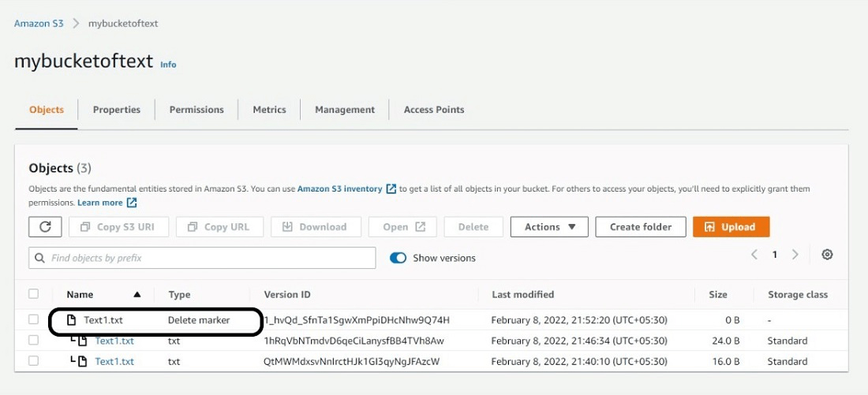Go to previous page arrow
The height and width of the screenshot is (395, 868).
coord(754,255)
